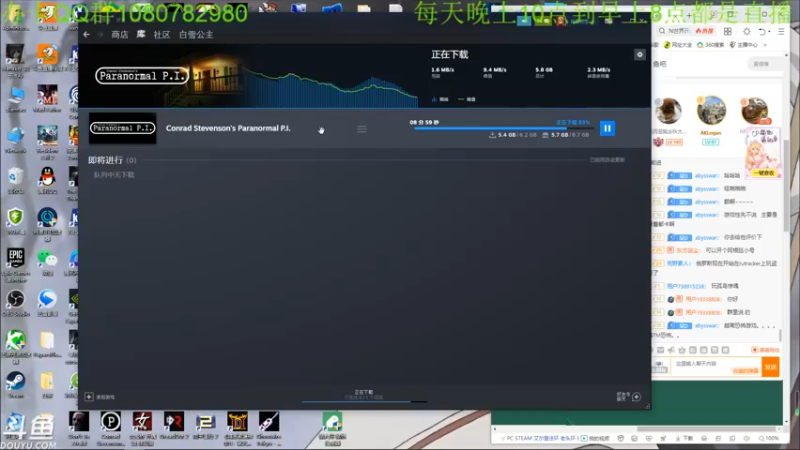Screen dimensions: 800x450
Task: Click the 一键查收 pet gift button
Action: [x=764, y=173]
